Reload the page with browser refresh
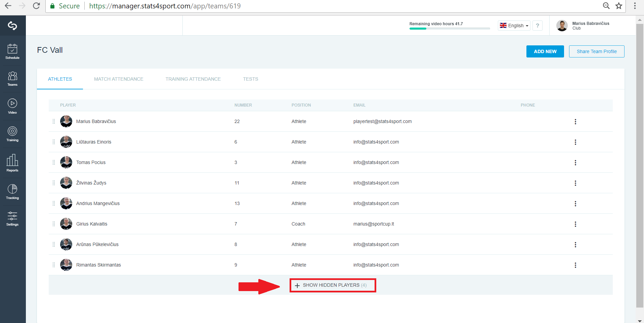This screenshot has height=323, width=644. pyautogui.click(x=36, y=6)
